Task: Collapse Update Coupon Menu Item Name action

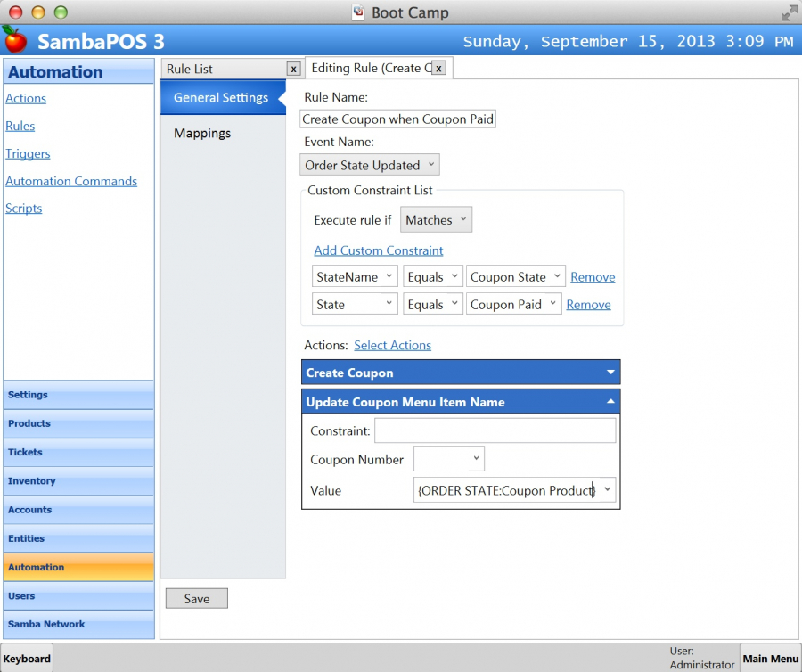Action: pyautogui.click(x=610, y=402)
